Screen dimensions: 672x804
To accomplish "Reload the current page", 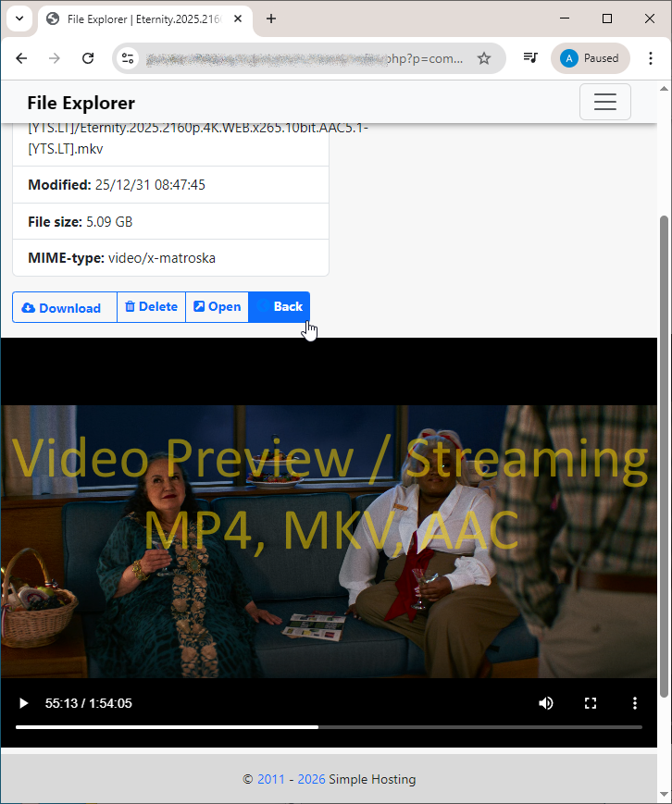I will pyautogui.click(x=88, y=58).
